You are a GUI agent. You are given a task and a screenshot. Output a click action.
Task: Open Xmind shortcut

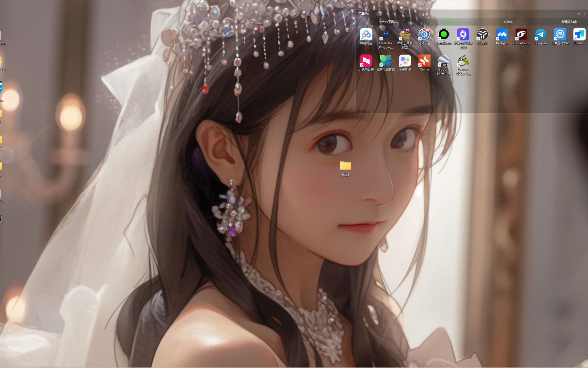[424, 63]
